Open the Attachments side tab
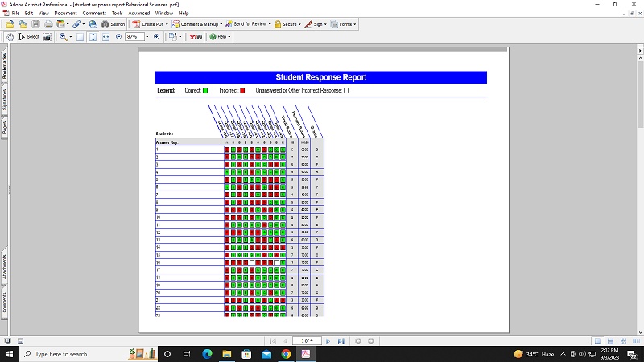The width and height of the screenshot is (644, 362). (5, 267)
